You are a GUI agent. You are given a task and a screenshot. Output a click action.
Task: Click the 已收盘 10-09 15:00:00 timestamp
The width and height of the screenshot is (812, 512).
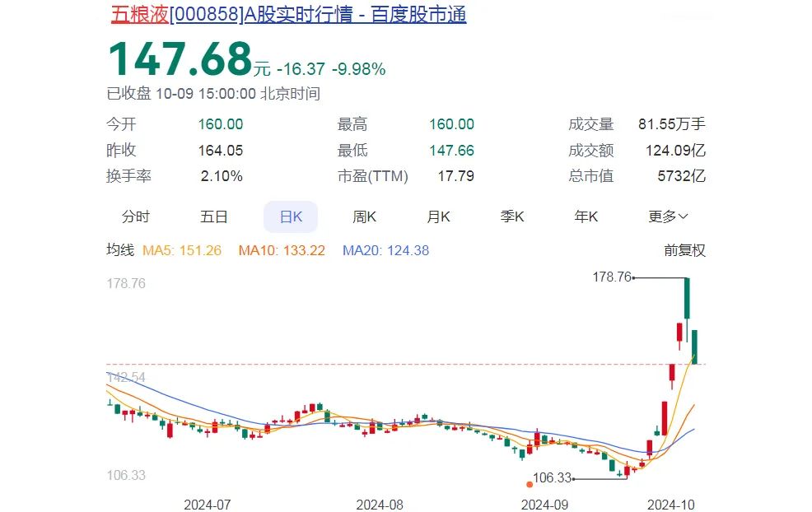pyautogui.click(x=212, y=94)
